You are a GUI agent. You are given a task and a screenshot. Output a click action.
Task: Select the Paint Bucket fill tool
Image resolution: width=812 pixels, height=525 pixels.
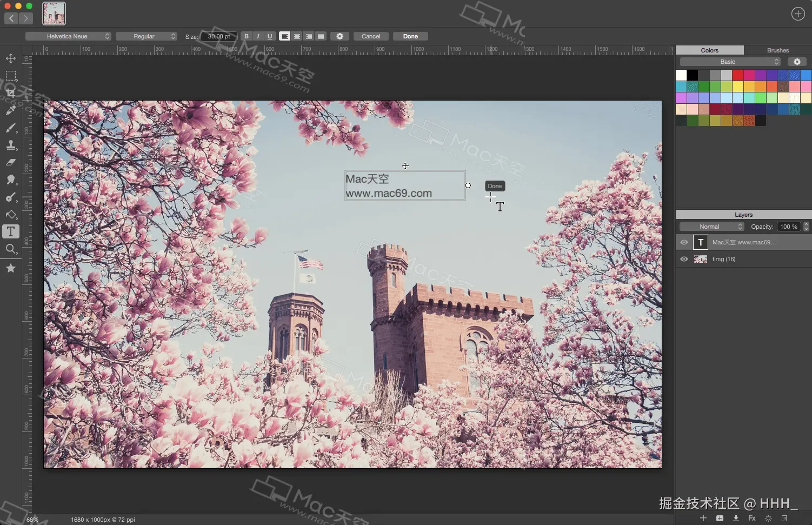pyautogui.click(x=11, y=215)
